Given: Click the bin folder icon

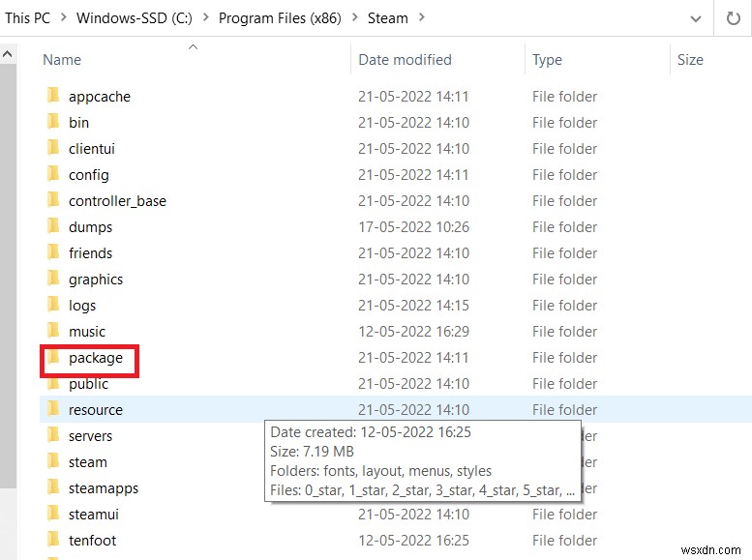Looking at the screenshot, I should [53, 121].
